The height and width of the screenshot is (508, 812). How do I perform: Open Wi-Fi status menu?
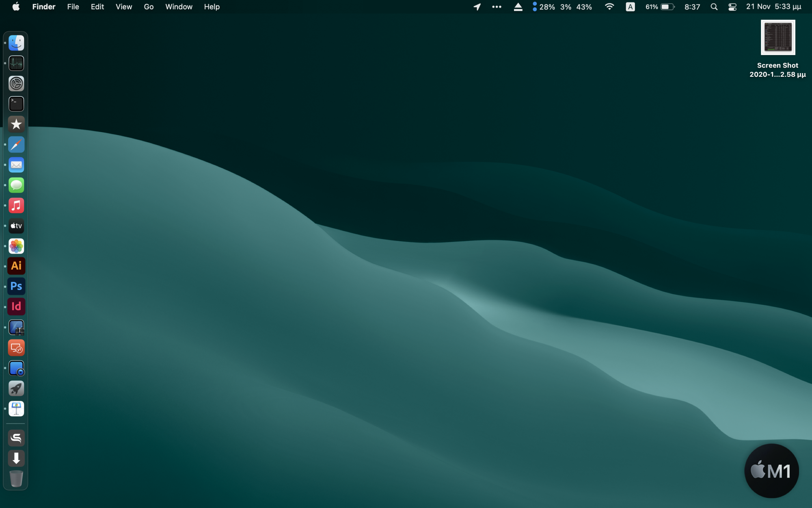click(609, 7)
